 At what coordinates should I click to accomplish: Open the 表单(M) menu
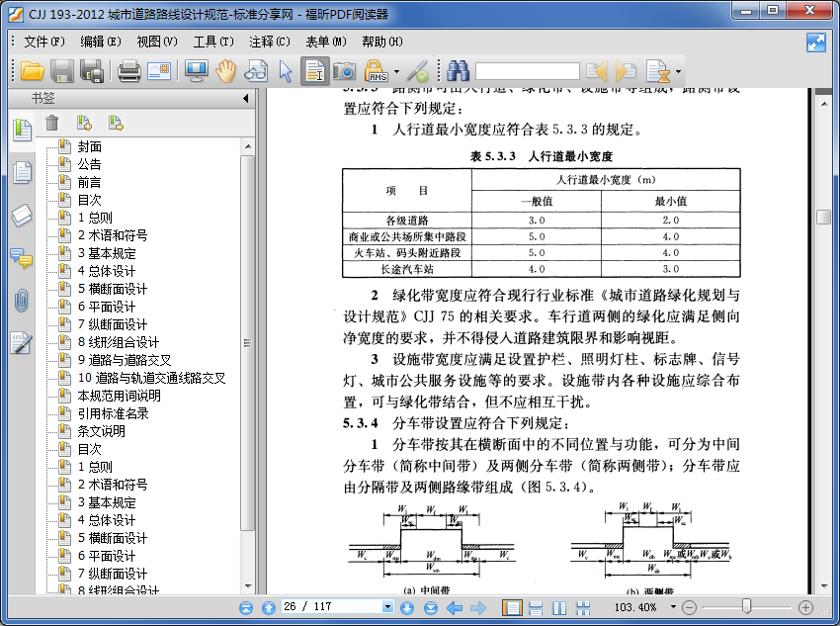click(x=326, y=42)
